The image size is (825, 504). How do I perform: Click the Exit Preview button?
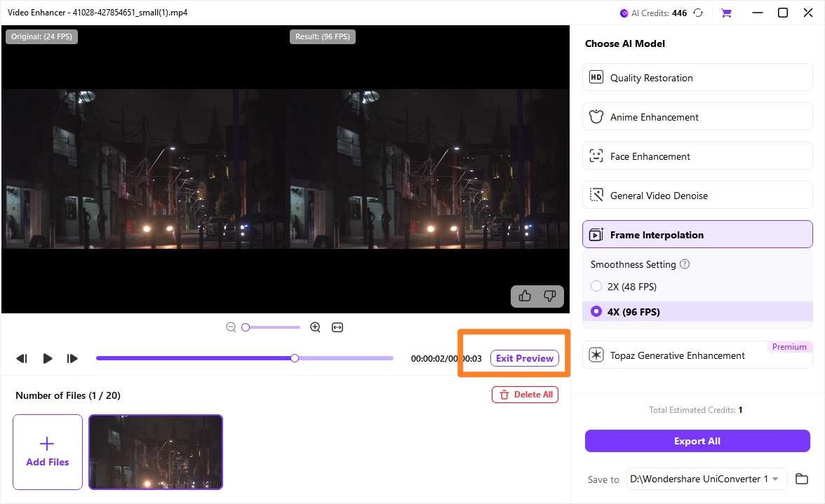click(525, 358)
